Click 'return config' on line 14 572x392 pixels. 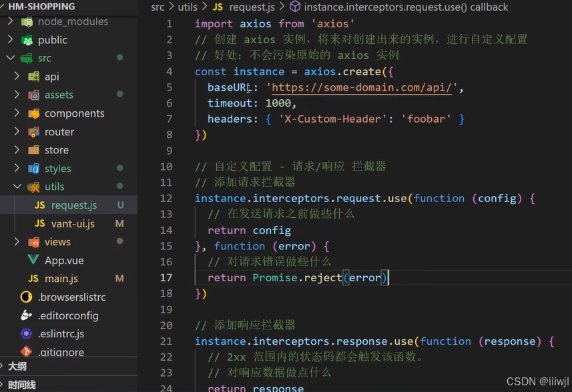coord(249,230)
